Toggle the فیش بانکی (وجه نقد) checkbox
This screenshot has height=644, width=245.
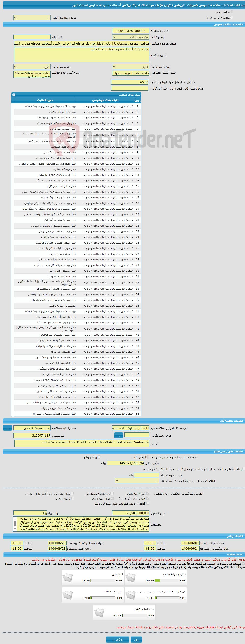[x=148, y=499]
